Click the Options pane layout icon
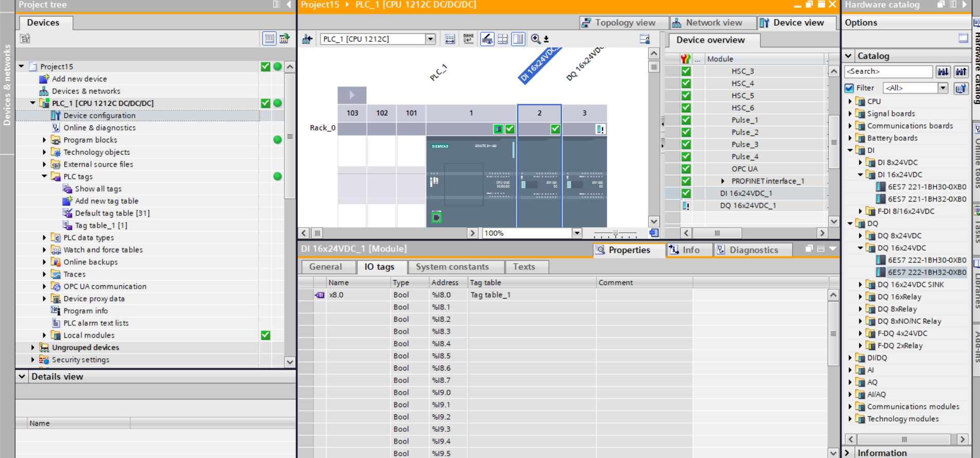 point(963,38)
